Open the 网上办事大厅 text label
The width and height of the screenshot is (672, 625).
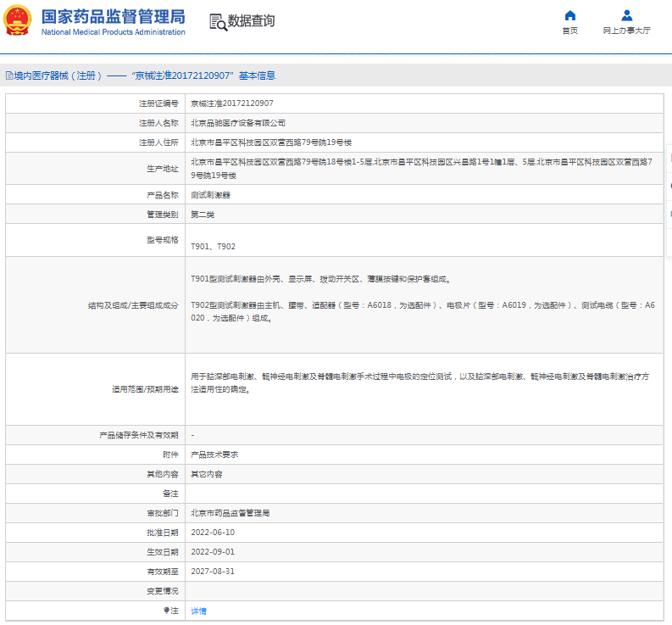[x=626, y=31]
